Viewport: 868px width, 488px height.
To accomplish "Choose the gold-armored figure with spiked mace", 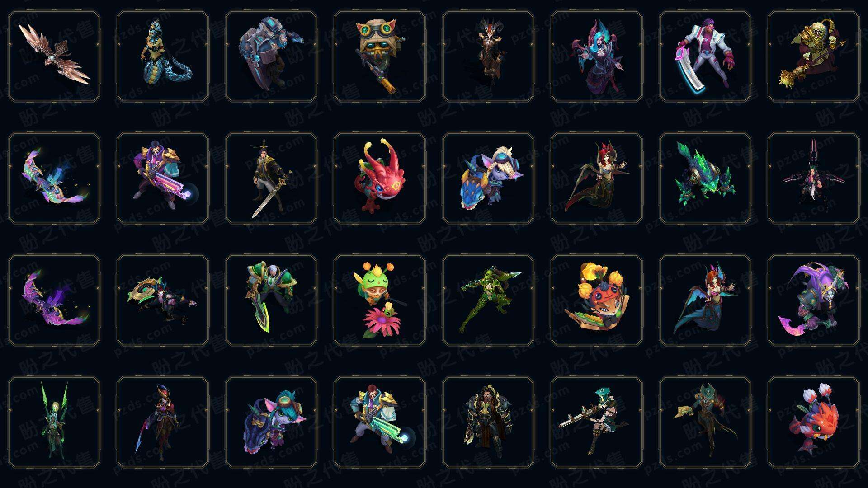I will 814,56.
